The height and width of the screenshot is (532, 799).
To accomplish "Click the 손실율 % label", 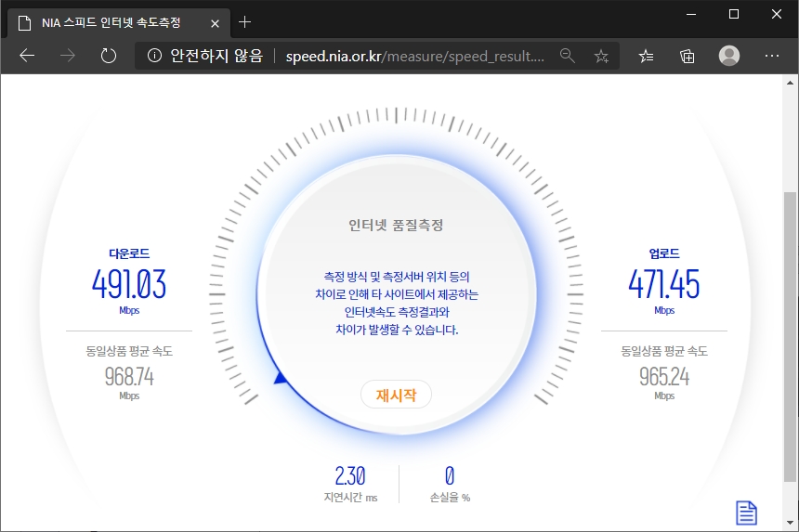I will [450, 498].
